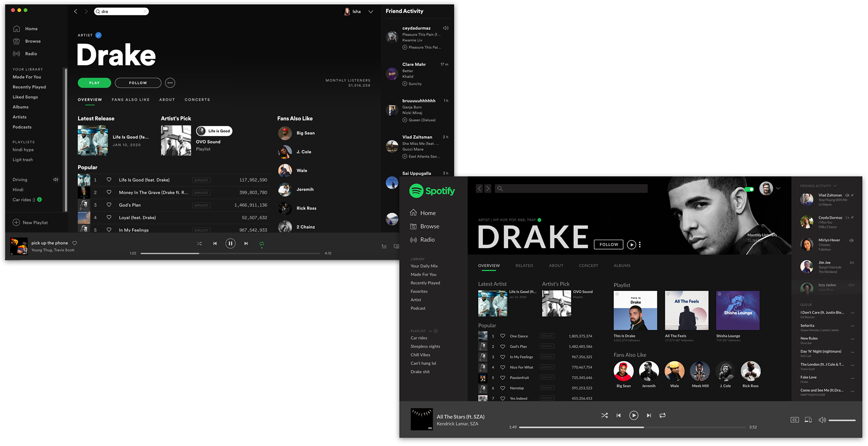Image resolution: width=868 pixels, height=446 pixels.
Task: Open more options for New Rules in the queue
Action: click(853, 339)
